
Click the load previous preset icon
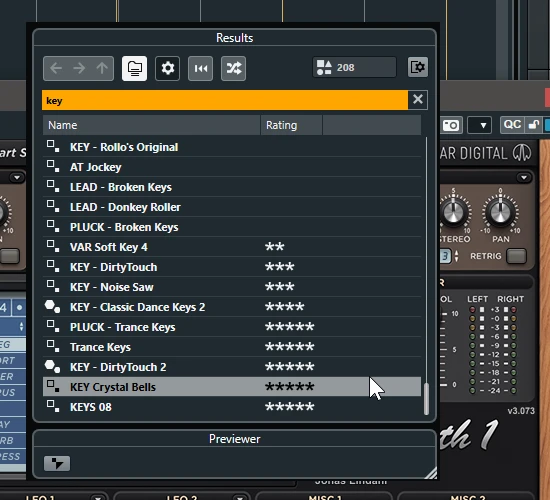200,68
